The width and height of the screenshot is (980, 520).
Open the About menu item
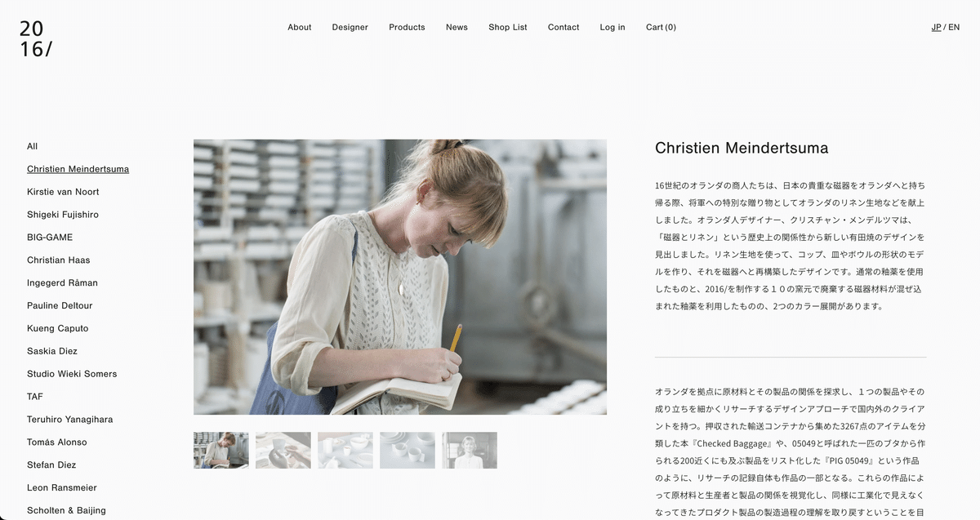[x=299, y=27]
